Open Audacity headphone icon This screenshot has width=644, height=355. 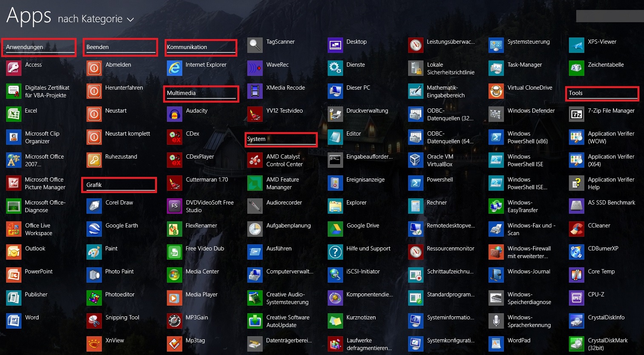(x=174, y=114)
